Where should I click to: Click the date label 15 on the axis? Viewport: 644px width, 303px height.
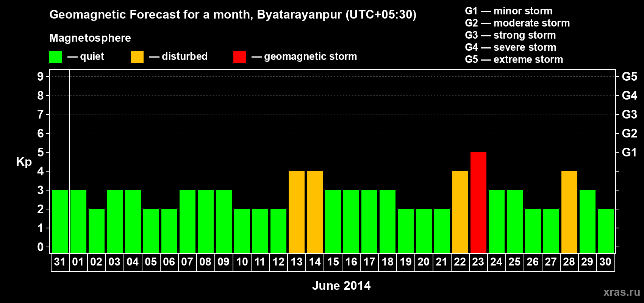pyautogui.click(x=333, y=262)
